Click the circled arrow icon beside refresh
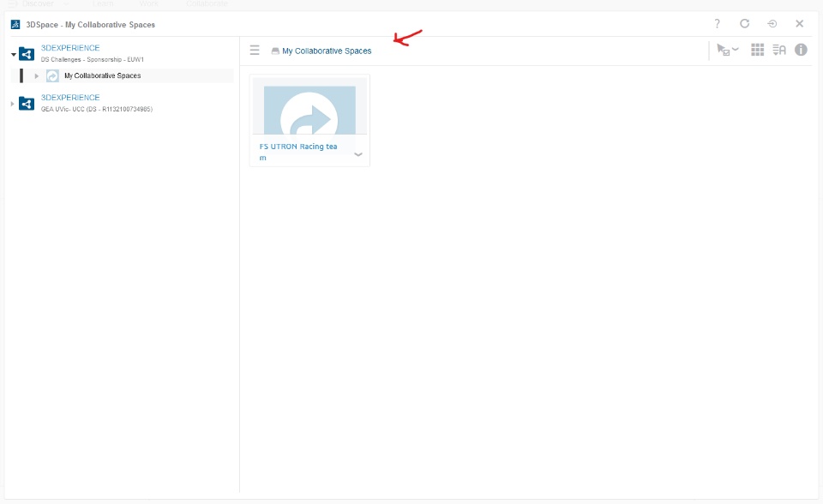This screenshot has width=823, height=504. (772, 24)
